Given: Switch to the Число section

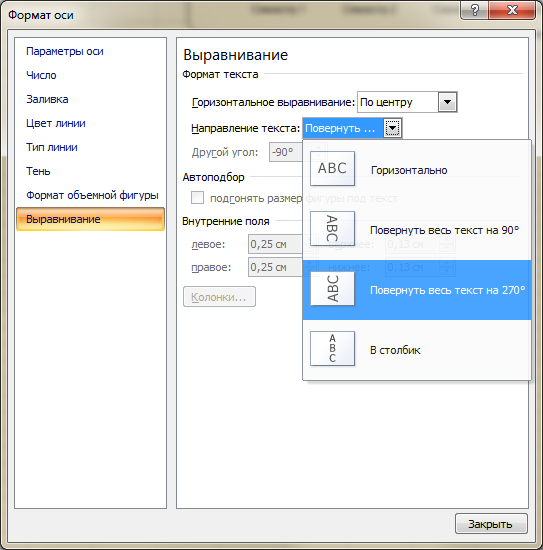Looking at the screenshot, I should [41, 75].
